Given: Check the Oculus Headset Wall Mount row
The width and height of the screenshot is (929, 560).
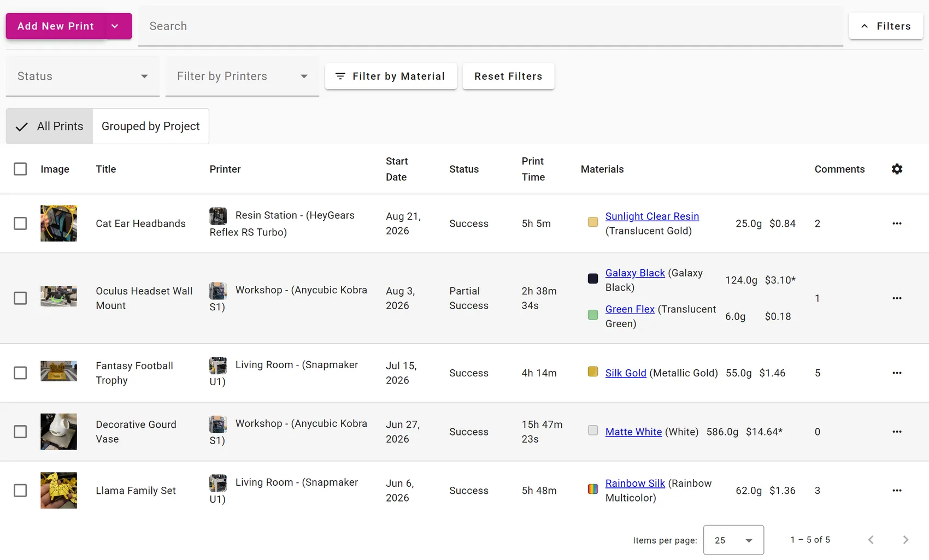Looking at the screenshot, I should click(x=20, y=298).
